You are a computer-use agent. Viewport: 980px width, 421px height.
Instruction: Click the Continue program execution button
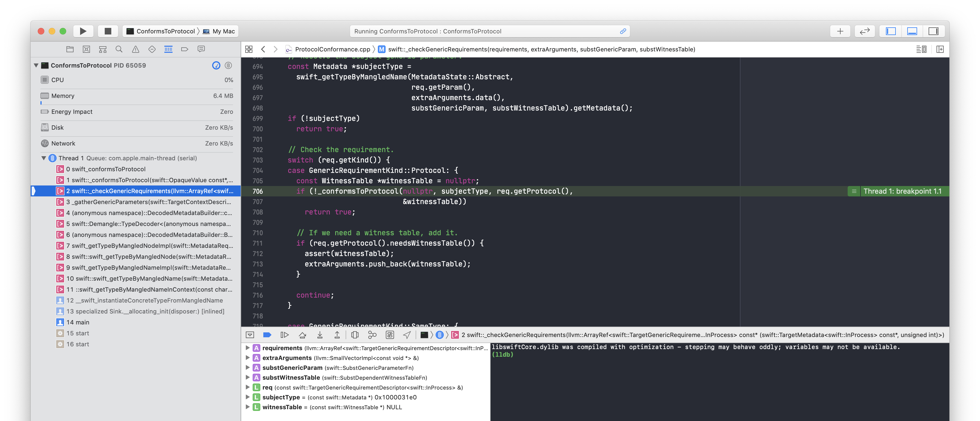pos(284,335)
